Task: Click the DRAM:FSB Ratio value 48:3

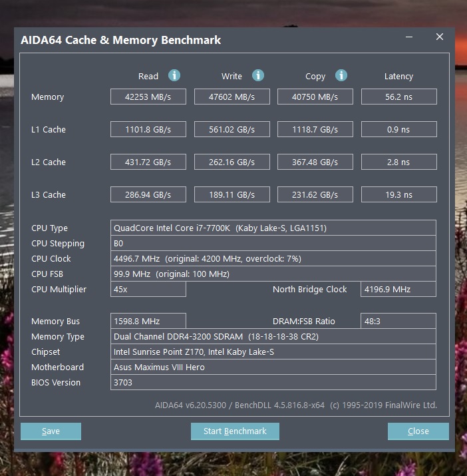Action: click(x=398, y=321)
